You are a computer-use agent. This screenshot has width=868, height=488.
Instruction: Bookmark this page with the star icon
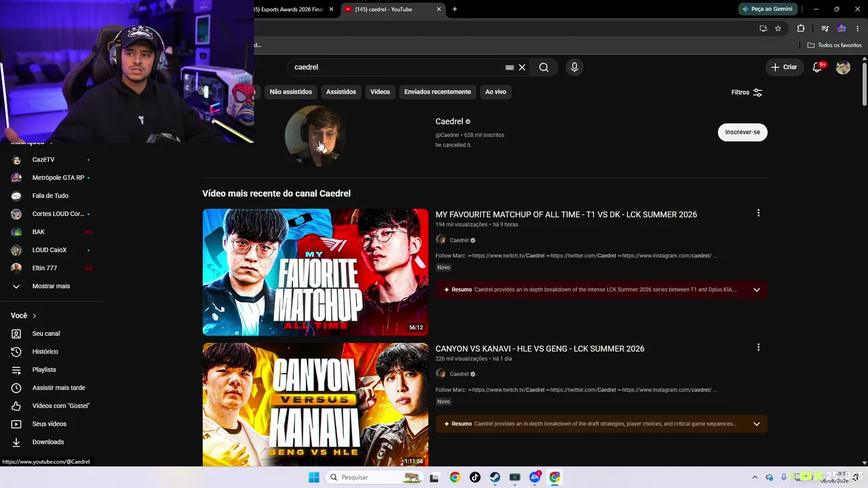click(778, 28)
